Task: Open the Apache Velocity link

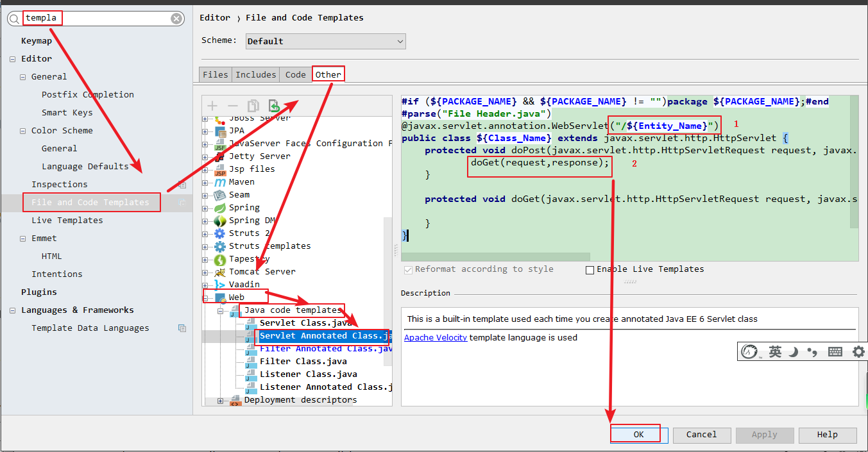Action: (435, 337)
